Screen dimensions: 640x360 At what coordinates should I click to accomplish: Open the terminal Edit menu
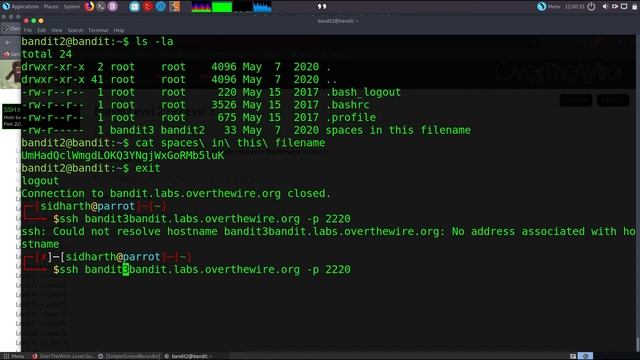coord(42,30)
